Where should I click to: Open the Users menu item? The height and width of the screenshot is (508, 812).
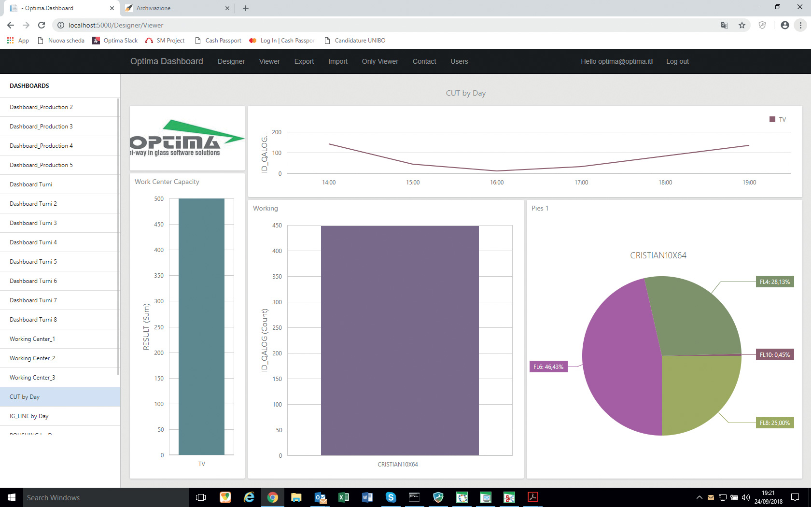pyautogui.click(x=459, y=61)
